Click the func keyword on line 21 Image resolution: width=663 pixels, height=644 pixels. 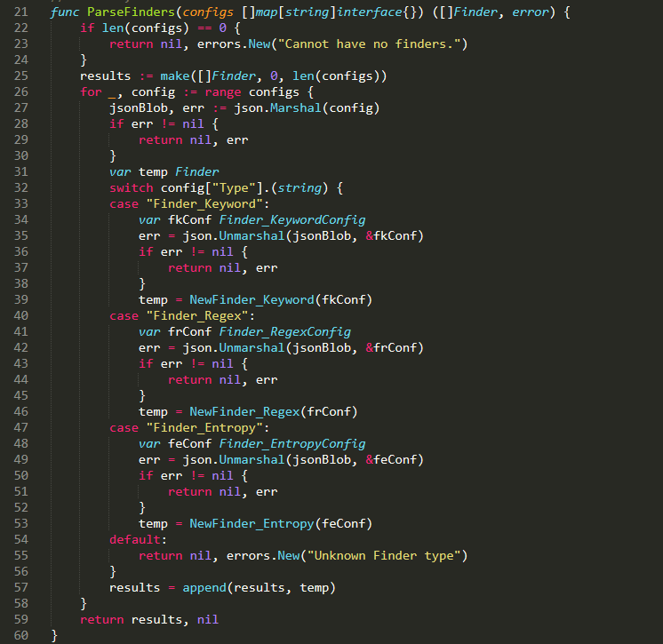coord(65,12)
